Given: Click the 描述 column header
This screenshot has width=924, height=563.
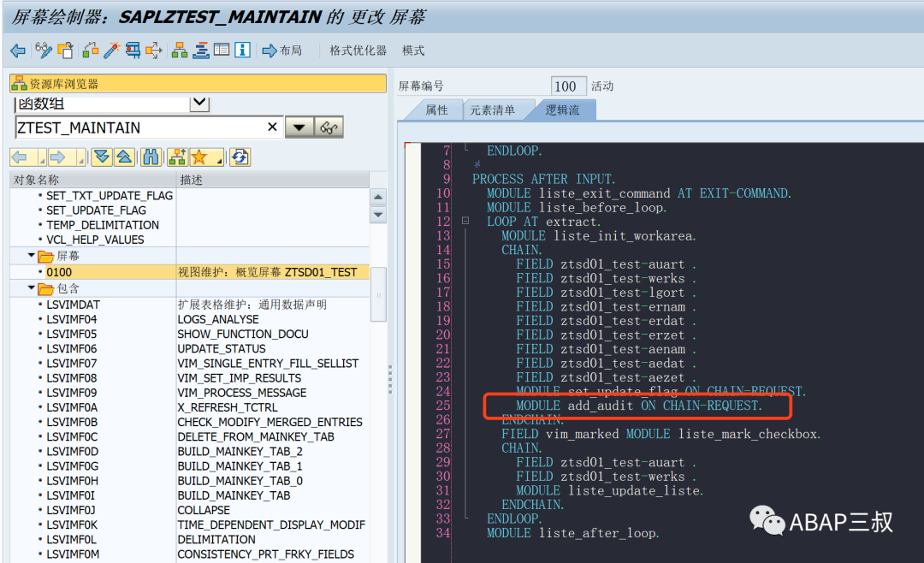Looking at the screenshot, I should pos(273,180).
